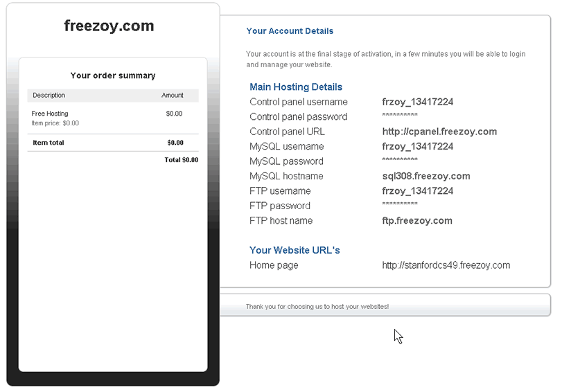562x392 pixels.
Task: Open the stanfordcs49.freezoy.com home page URL
Action: [446, 265]
